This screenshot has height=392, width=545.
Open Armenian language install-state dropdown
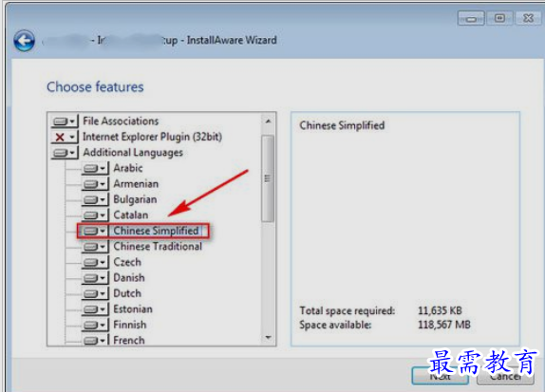point(95,184)
